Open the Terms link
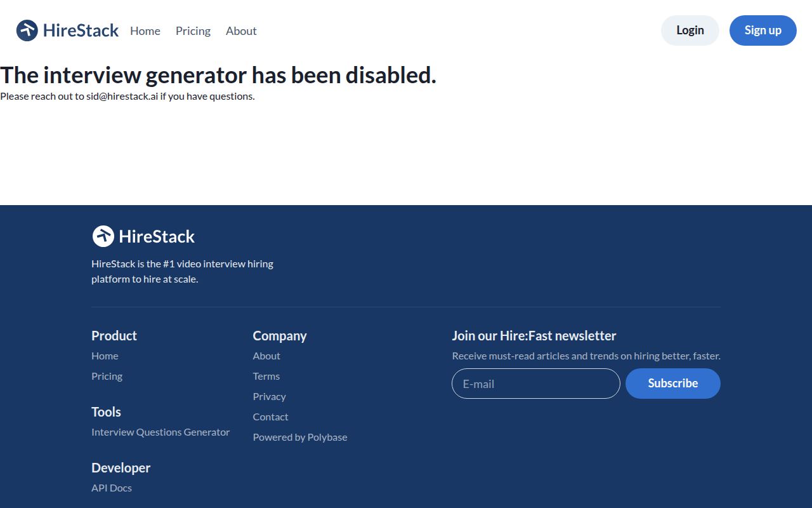 [x=266, y=376]
